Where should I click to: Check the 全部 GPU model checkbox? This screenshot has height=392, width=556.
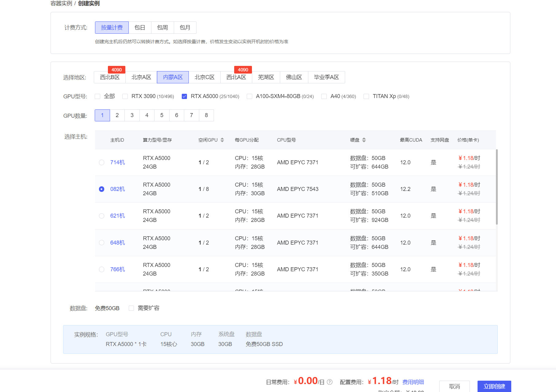pos(97,96)
